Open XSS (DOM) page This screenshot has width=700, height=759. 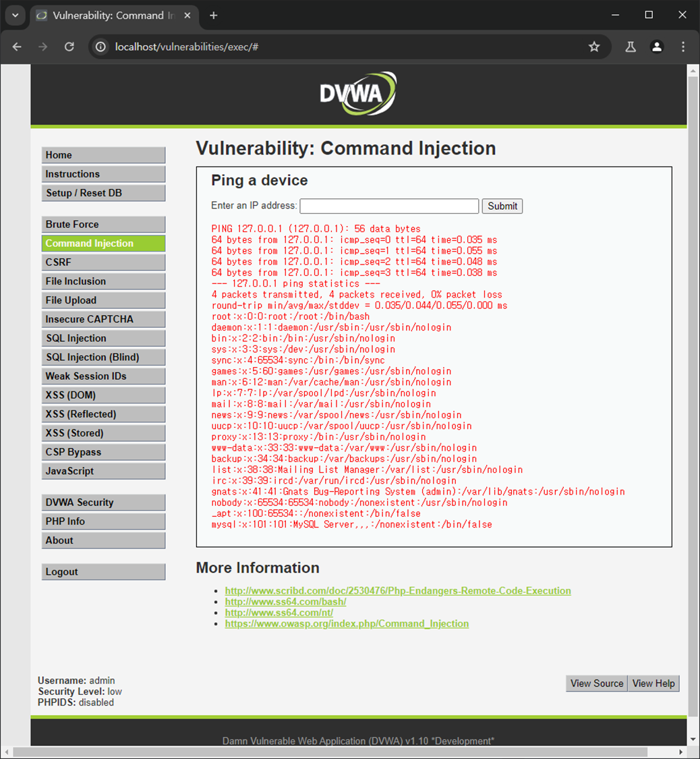click(104, 395)
